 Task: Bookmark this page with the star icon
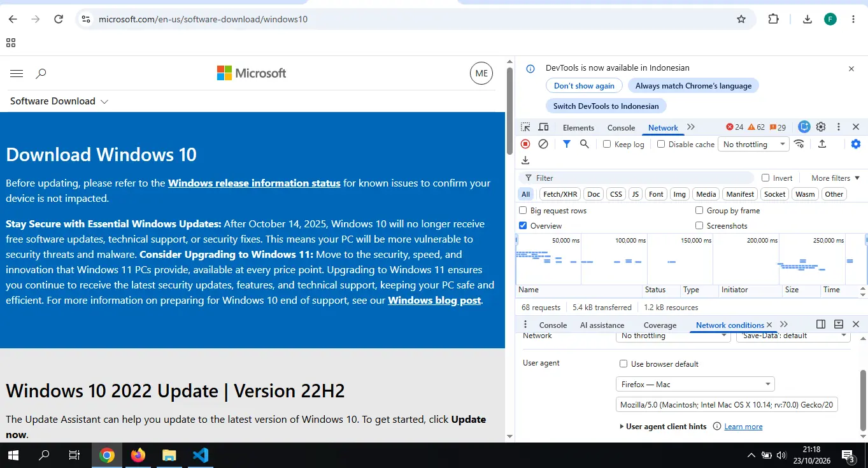[741, 19]
